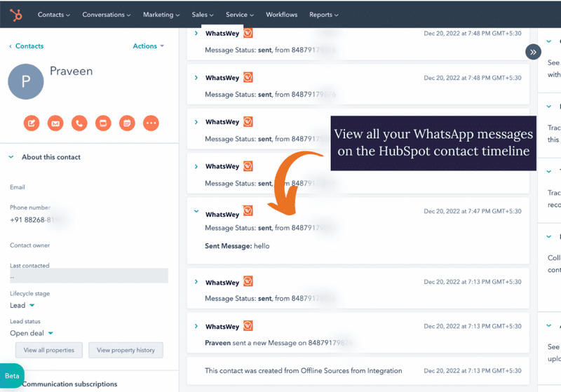561x392 pixels.
Task: Click the call phone icon under Praveen
Action: [79, 123]
